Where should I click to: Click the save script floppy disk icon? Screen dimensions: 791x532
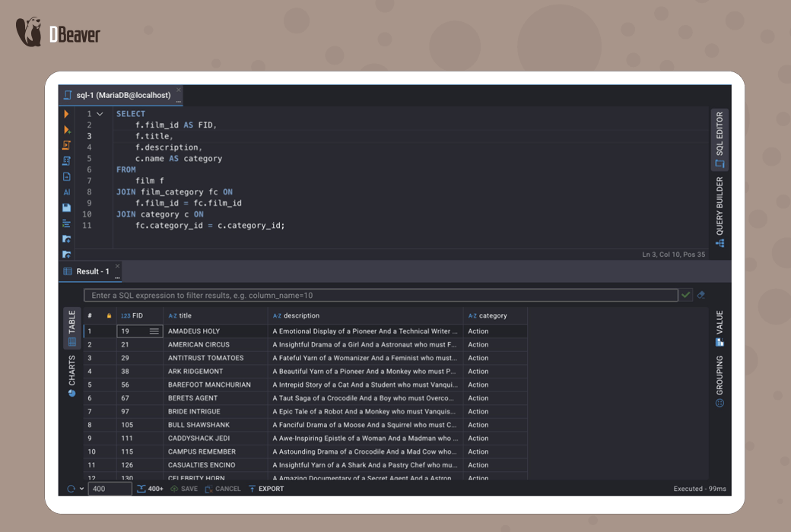[67, 207]
